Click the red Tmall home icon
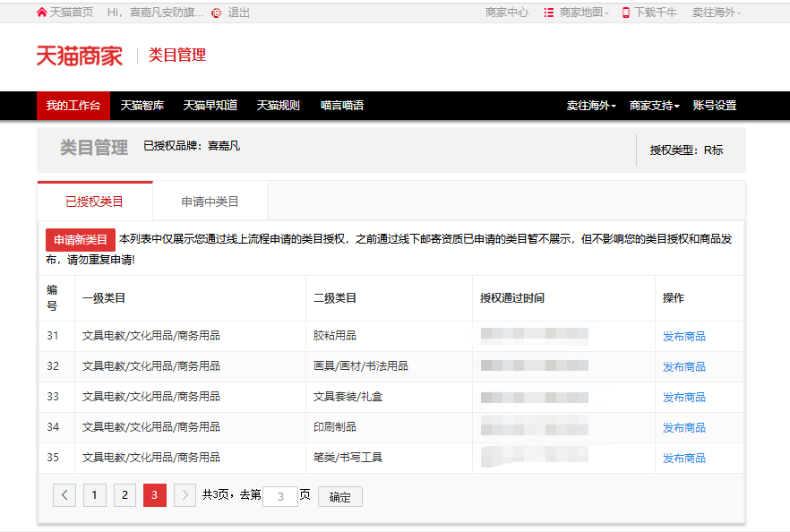790x532 pixels. 42,13
